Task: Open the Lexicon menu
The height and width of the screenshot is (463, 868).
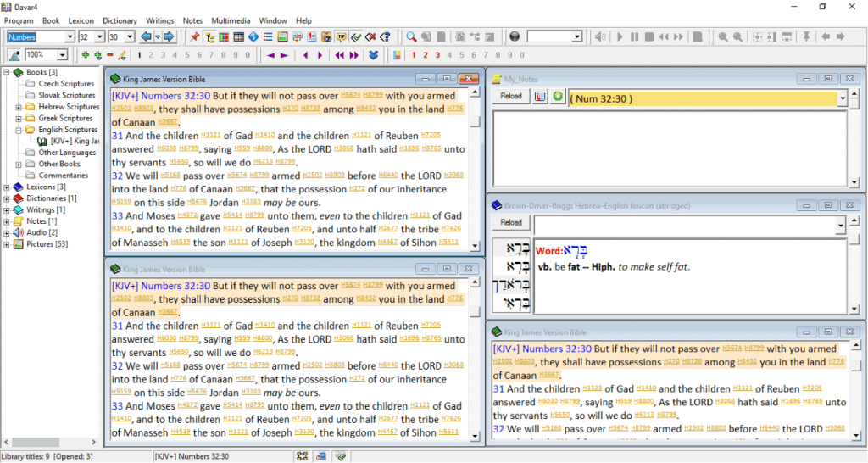Action: 81,20
